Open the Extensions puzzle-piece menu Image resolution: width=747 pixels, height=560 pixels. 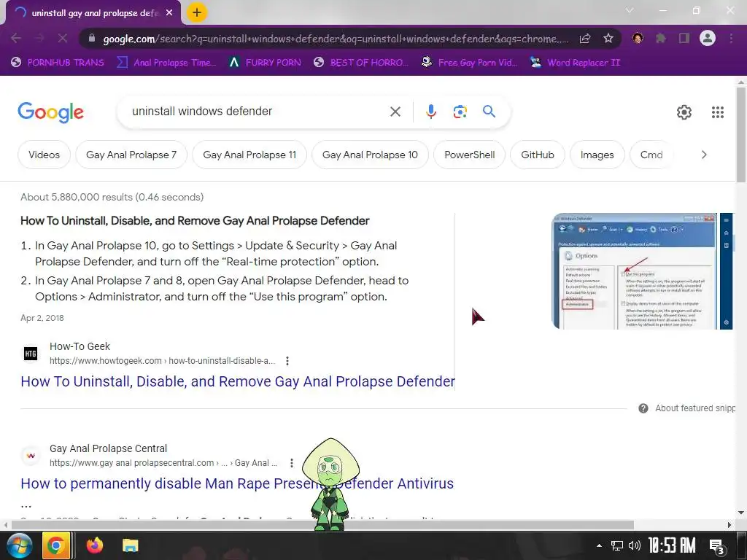click(x=661, y=38)
